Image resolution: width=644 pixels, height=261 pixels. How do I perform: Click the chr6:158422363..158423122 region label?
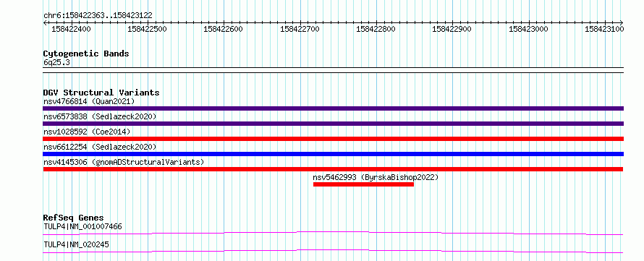coord(98,15)
